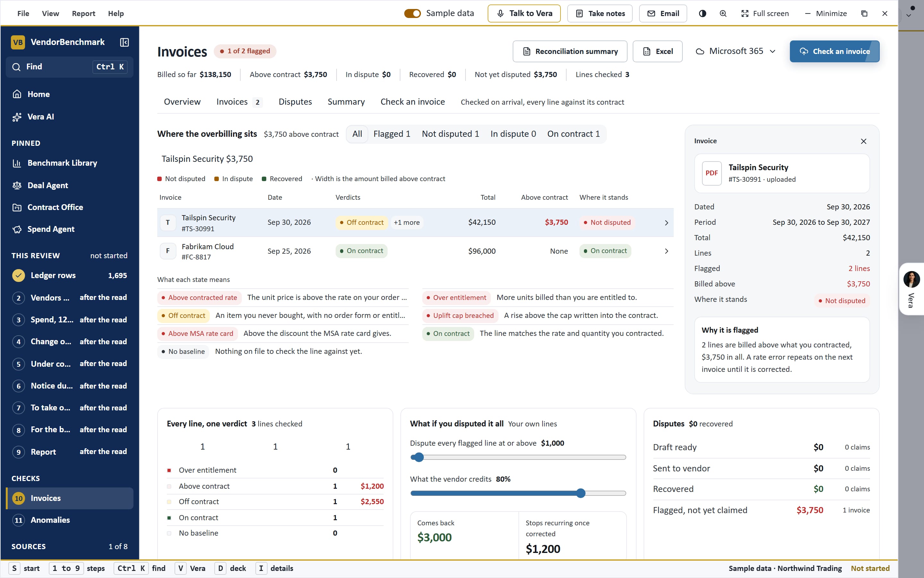
Task: Go to step 6 Notice du...
Action: coord(70,386)
